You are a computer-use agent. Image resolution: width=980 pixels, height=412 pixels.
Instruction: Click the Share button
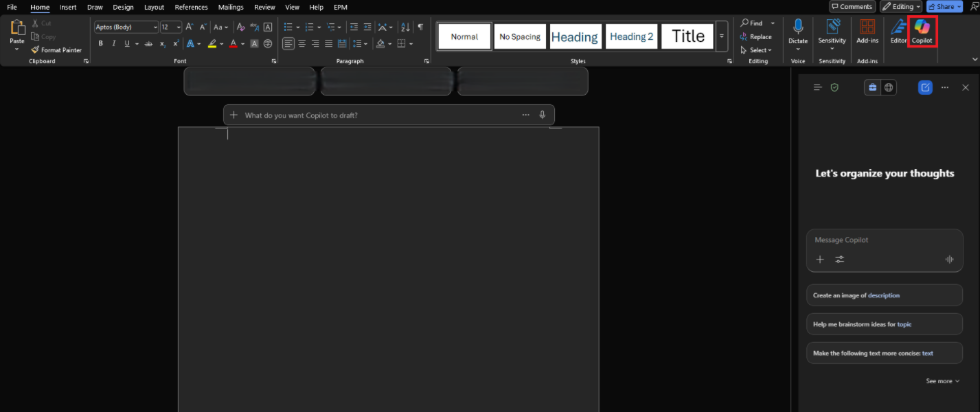[944, 6]
